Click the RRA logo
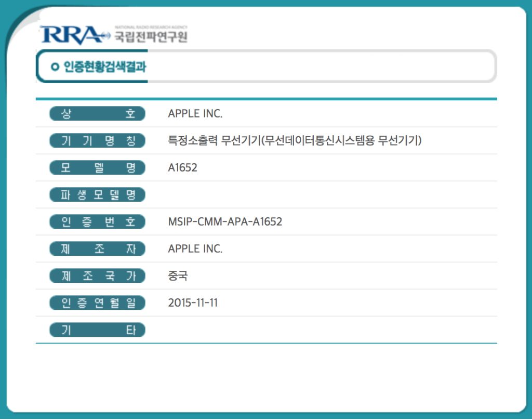Viewport: 532px width, 420px height. tap(75, 35)
